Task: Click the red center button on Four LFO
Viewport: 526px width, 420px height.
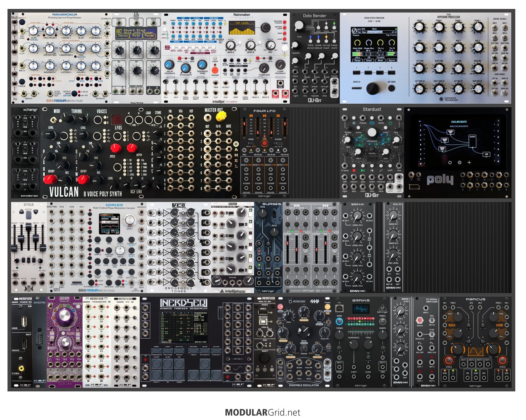Action: click(x=264, y=143)
